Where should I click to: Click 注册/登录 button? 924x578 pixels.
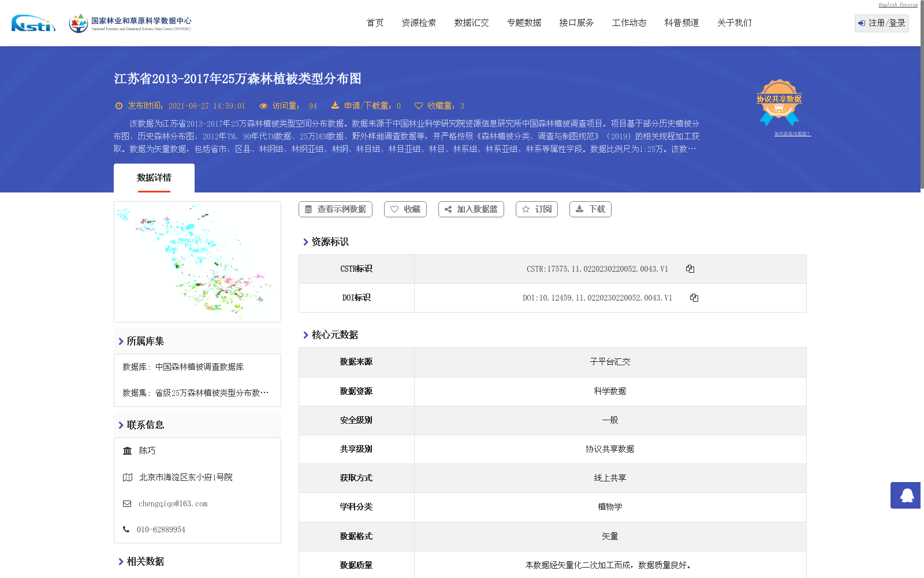(x=882, y=23)
